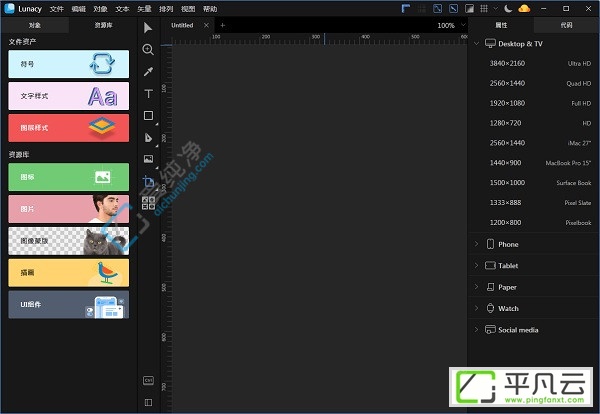Screen dimensions: 600x414
Task: Select the Pen drawing tool
Action: pyautogui.click(x=148, y=137)
